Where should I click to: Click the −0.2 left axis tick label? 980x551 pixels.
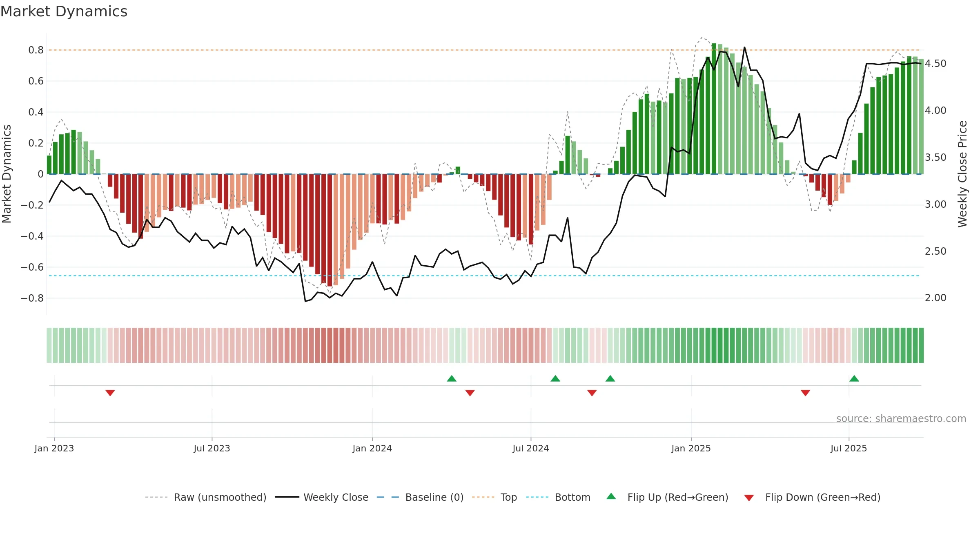pyautogui.click(x=32, y=205)
